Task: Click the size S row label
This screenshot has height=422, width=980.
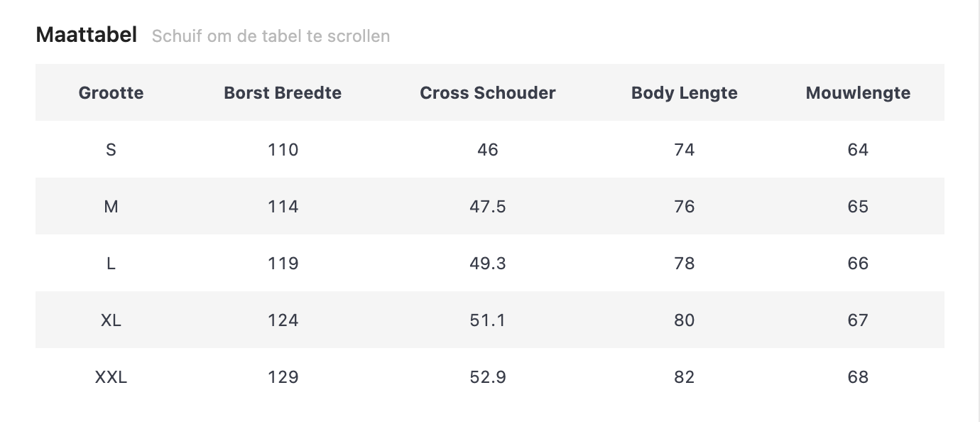Action: [x=111, y=150]
